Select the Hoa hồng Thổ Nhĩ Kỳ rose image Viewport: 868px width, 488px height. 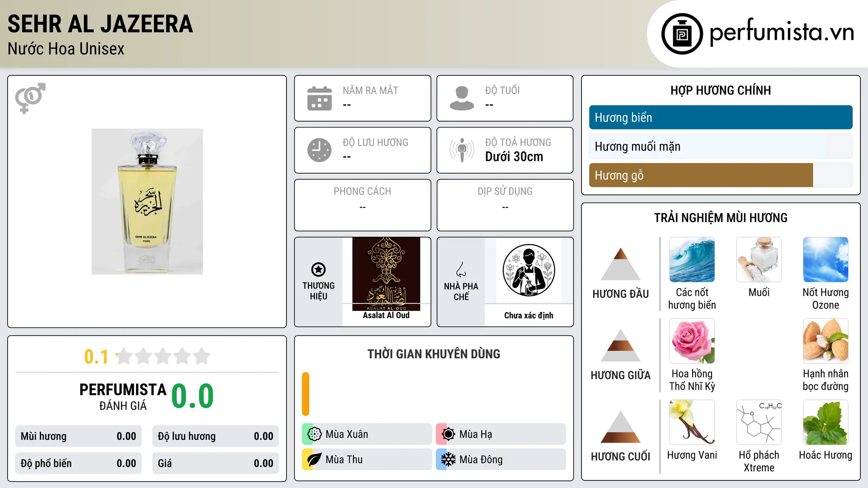click(x=692, y=341)
